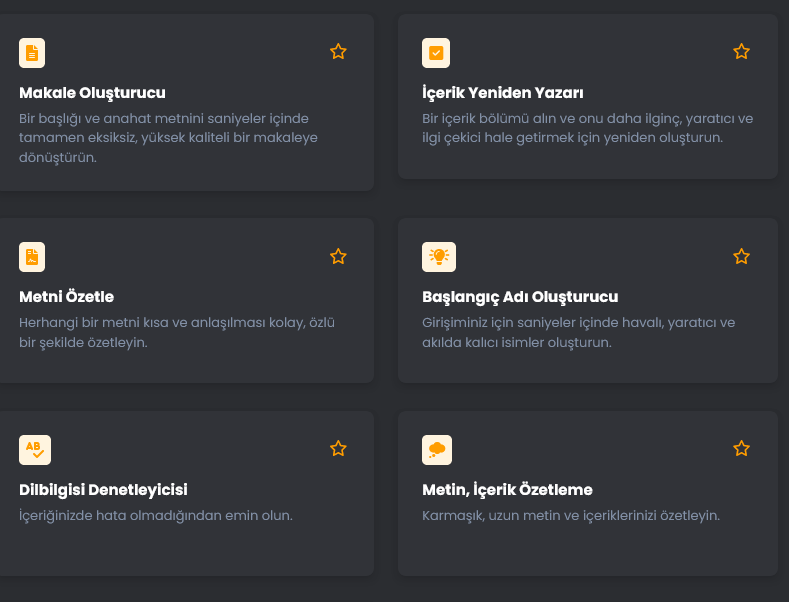
Task: Toggle favorite star for Dilbilgisi Denetleyicisi
Action: tap(338, 448)
